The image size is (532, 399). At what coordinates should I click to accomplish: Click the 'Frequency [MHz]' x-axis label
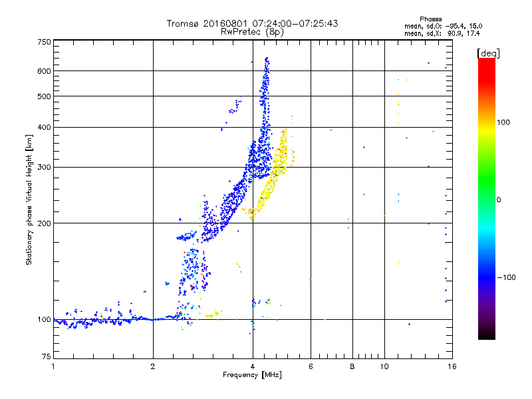(x=252, y=375)
